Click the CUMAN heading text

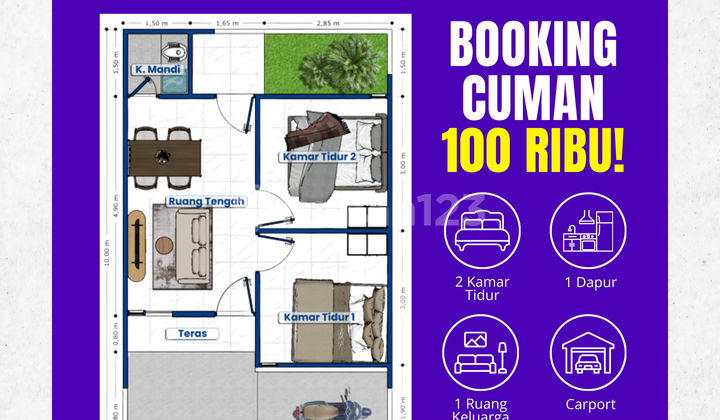(x=533, y=97)
